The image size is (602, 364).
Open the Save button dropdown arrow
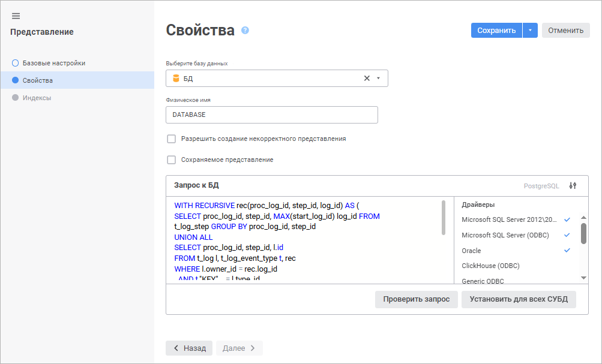pyautogui.click(x=530, y=31)
